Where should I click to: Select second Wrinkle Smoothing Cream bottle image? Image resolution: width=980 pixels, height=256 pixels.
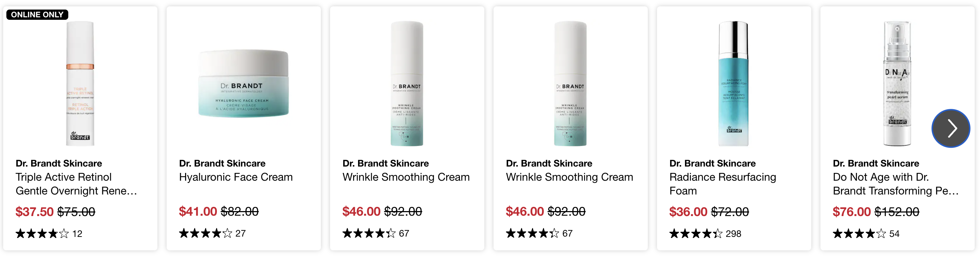tap(570, 84)
